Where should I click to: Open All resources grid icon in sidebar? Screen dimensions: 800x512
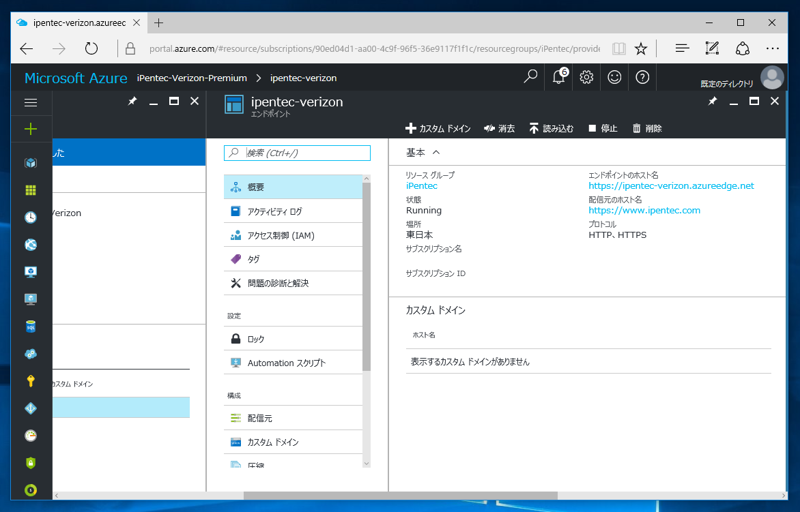(31, 190)
